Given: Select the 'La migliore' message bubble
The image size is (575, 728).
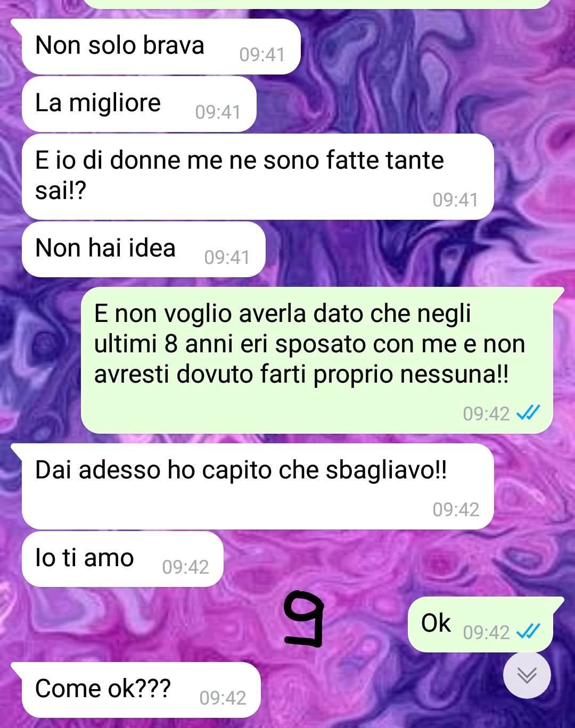Looking at the screenshot, I should point(139,104).
